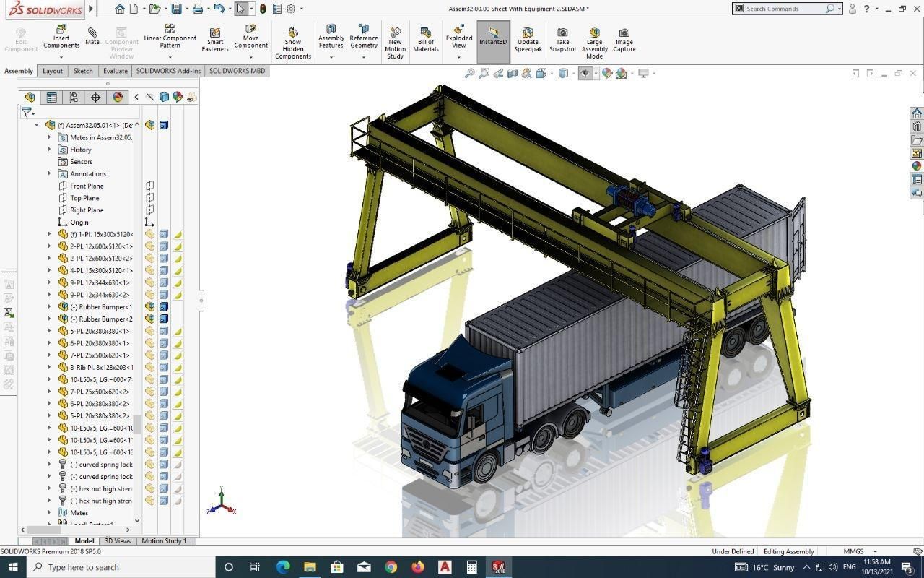Toggle visibility icon for 2-Pl. 12x600x5120<1>

click(x=149, y=246)
